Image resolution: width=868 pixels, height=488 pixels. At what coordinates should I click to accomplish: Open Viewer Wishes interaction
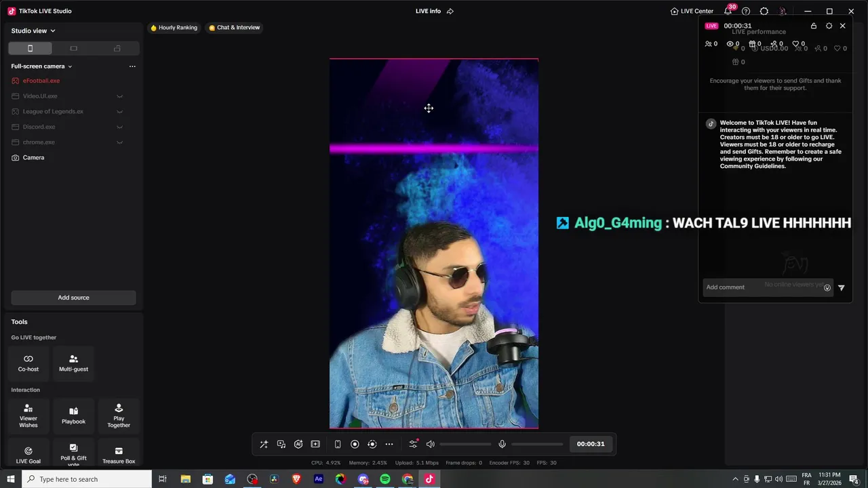(x=28, y=415)
